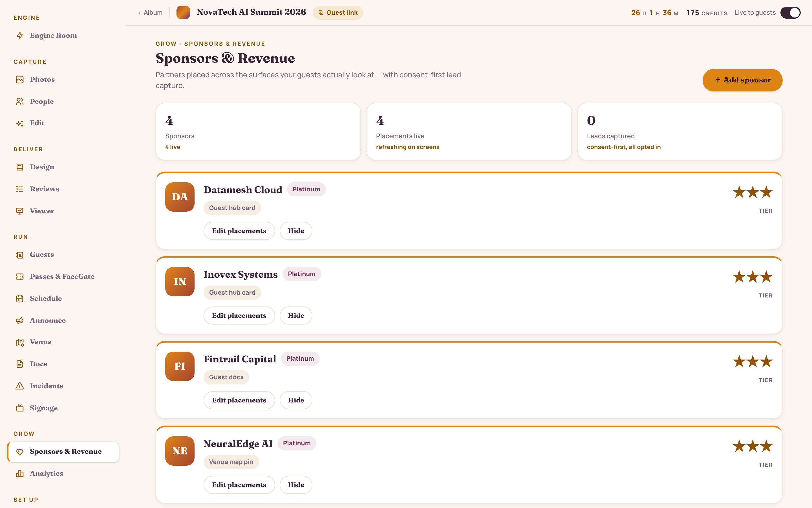Click the Sponsors & Revenue gem icon
This screenshot has width=812, height=508.
point(20,452)
